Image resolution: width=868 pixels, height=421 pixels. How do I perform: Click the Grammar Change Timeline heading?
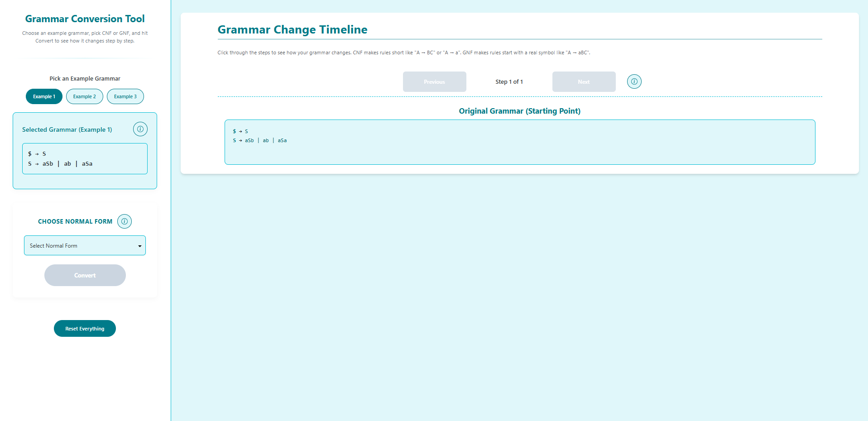point(292,29)
